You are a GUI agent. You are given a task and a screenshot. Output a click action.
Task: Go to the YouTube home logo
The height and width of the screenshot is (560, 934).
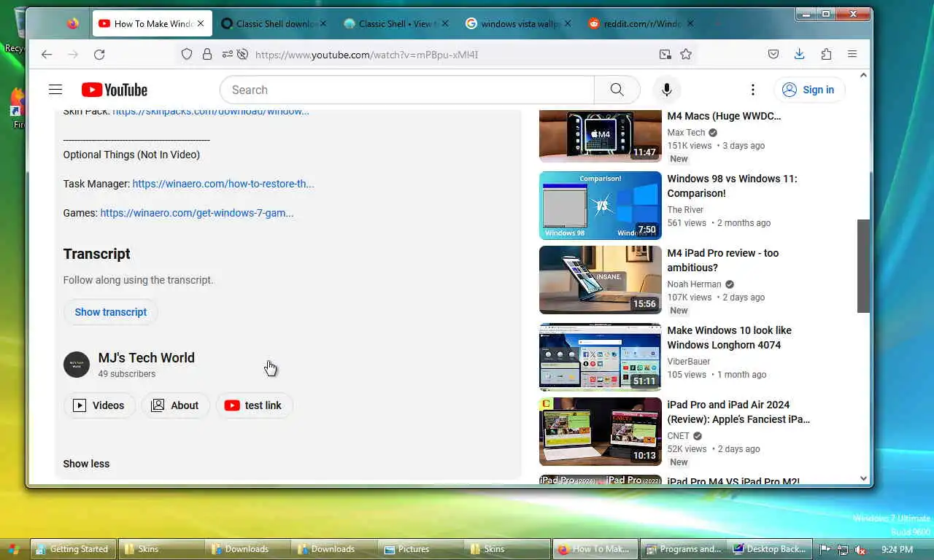click(115, 90)
